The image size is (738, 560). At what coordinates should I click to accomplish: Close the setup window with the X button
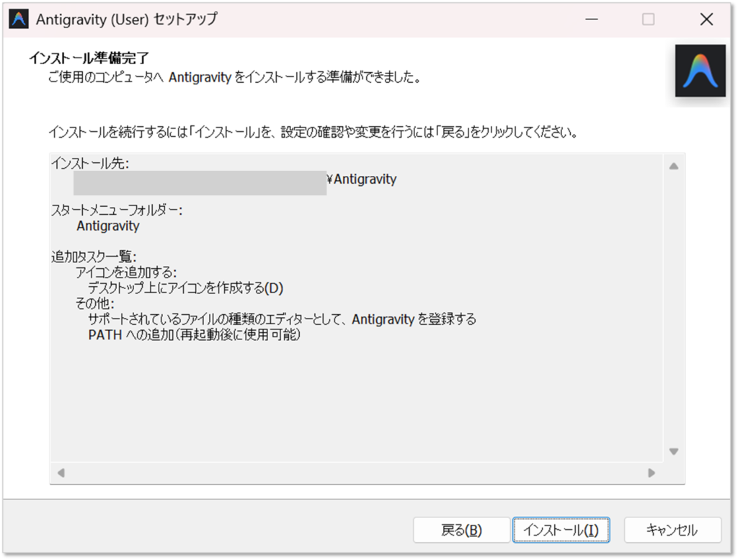706,19
